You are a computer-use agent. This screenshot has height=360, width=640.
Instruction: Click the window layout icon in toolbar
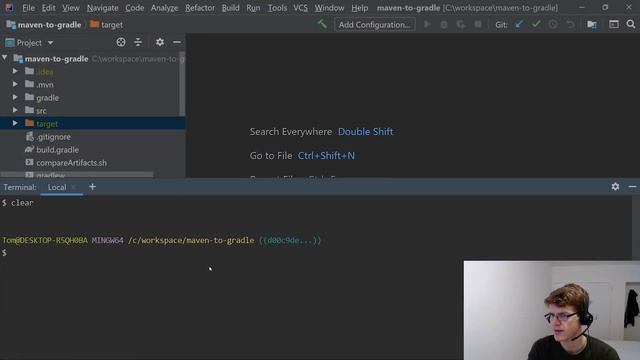[613, 24]
